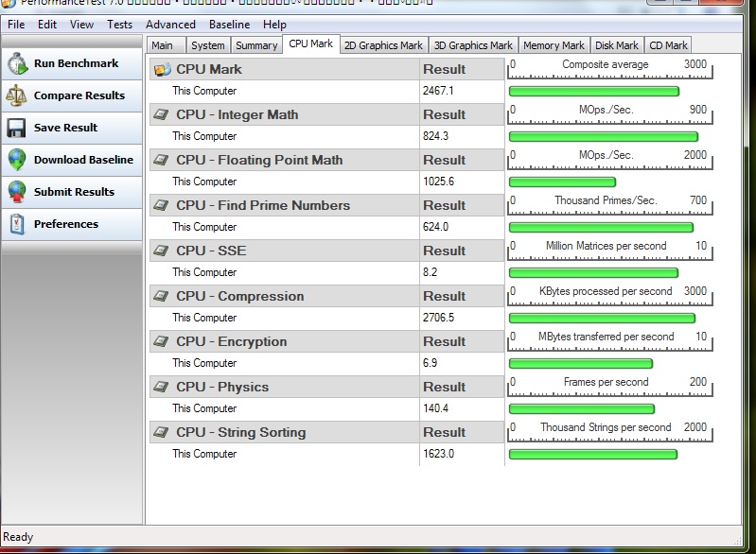Click the Submit Results globe icon
756x554 pixels.
(17, 192)
